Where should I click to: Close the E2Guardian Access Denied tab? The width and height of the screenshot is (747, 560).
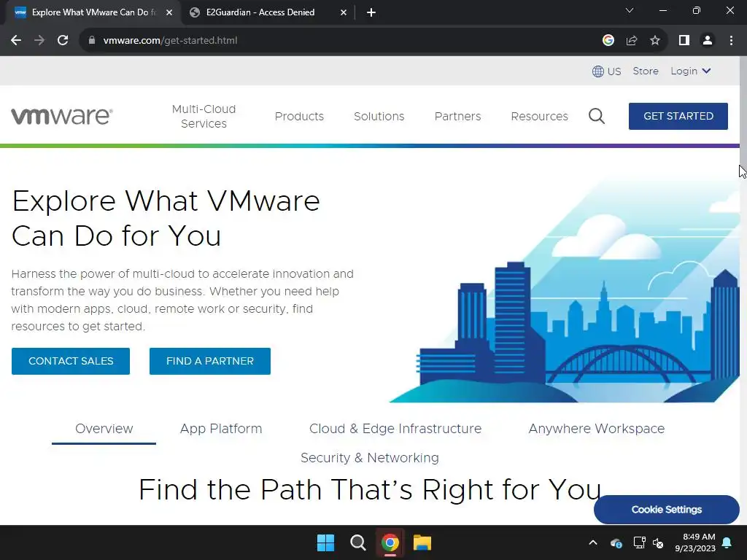344,12
